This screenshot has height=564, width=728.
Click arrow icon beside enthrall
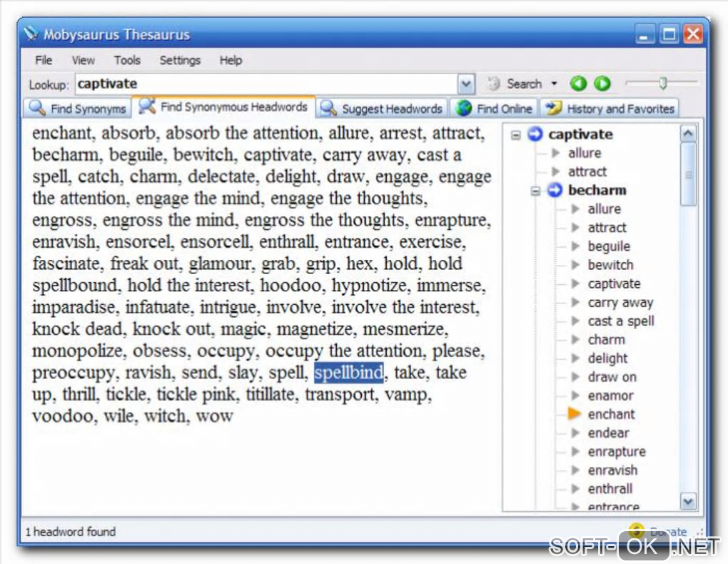575,488
